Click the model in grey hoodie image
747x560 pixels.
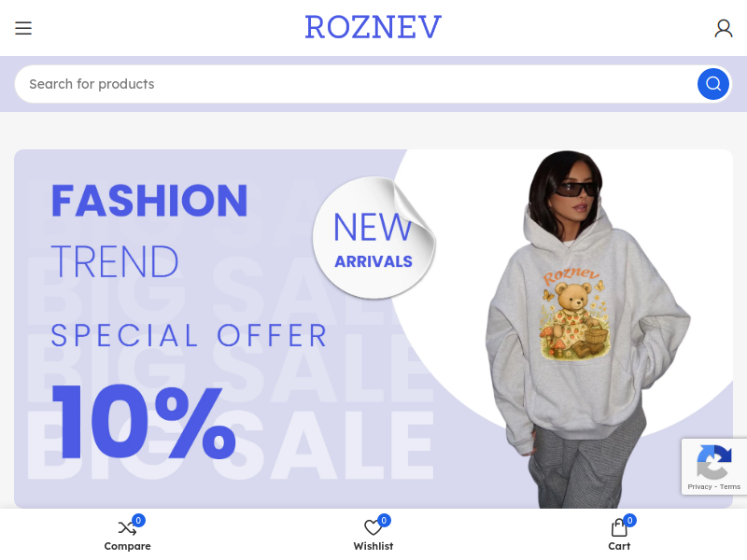587,329
